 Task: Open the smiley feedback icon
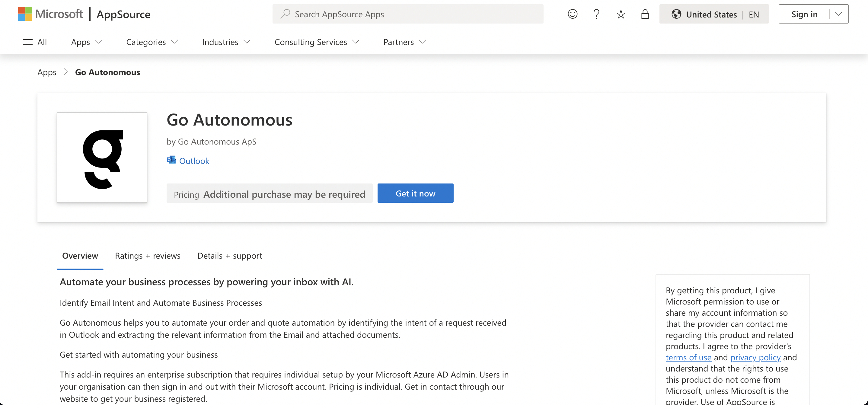click(x=573, y=14)
